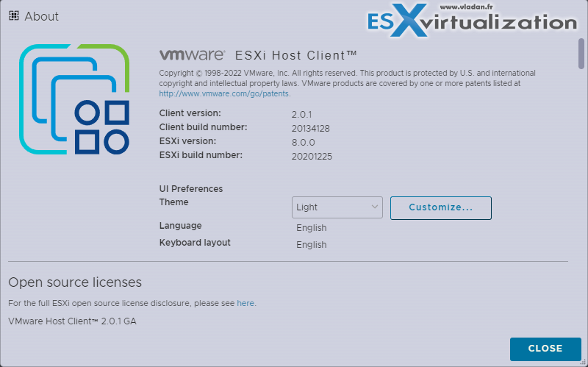Click the vmware wordmark logo
This screenshot has width=588, height=367.
(192, 54)
